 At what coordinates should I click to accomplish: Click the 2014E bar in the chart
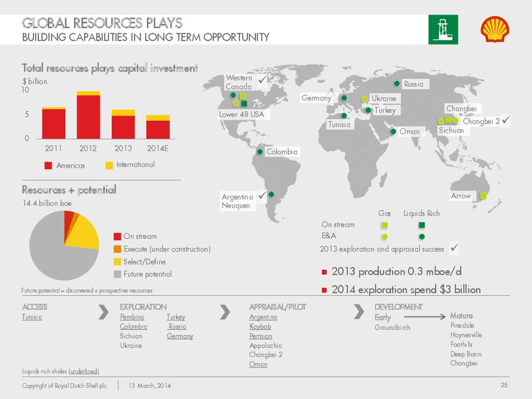[158, 127]
